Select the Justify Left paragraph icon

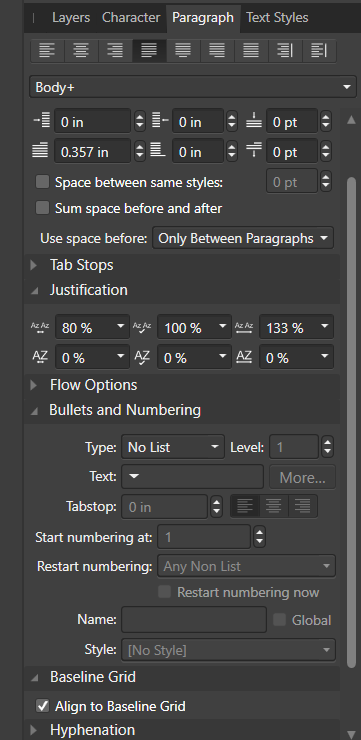[149, 50]
